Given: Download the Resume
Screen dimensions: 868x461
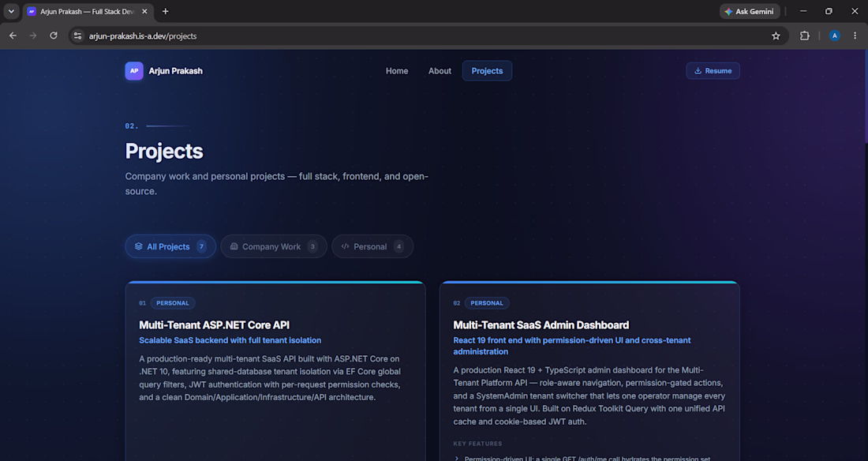Looking at the screenshot, I should (713, 71).
